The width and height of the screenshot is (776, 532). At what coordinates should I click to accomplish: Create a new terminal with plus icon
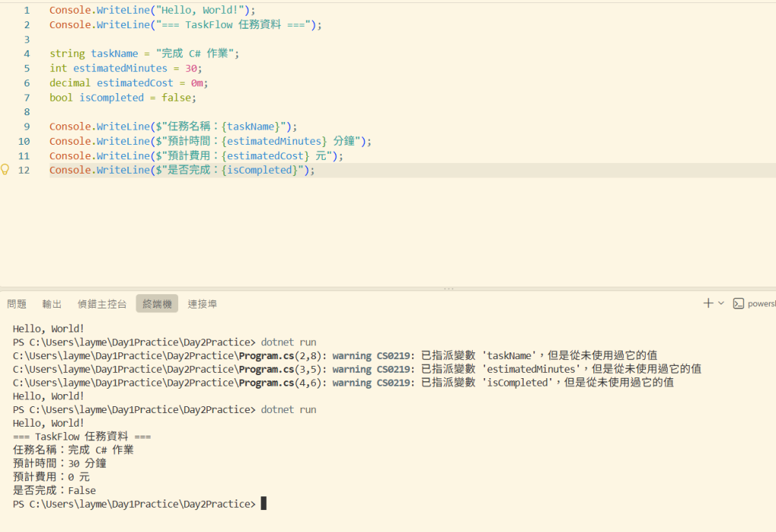[709, 303]
